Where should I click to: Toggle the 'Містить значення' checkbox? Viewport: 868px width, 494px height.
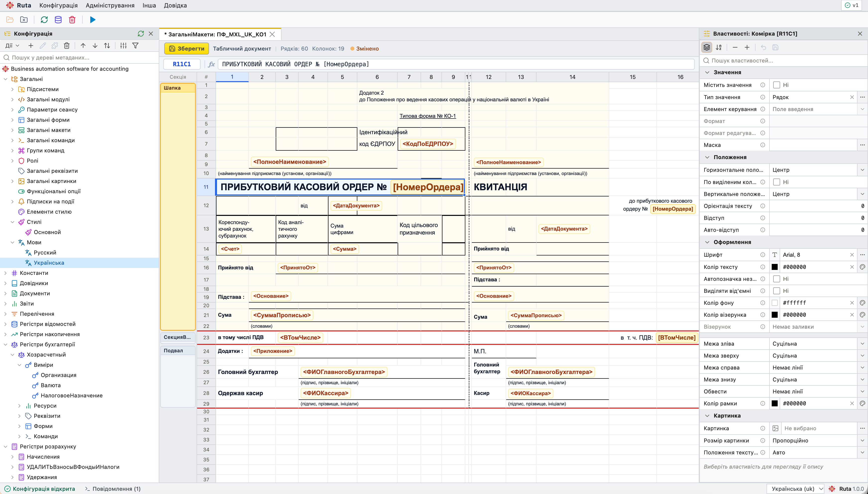click(776, 85)
